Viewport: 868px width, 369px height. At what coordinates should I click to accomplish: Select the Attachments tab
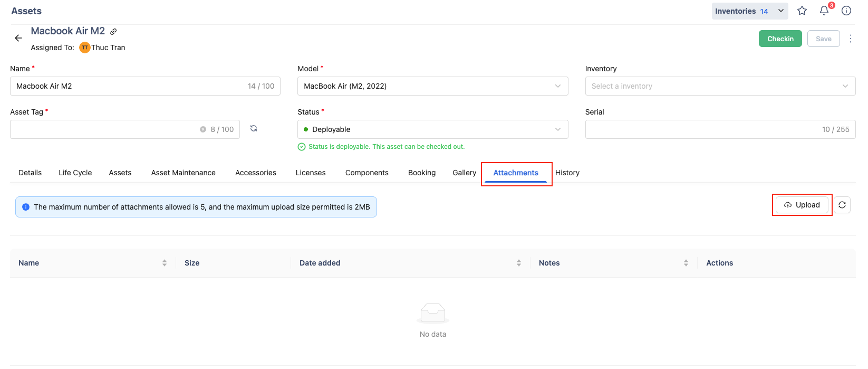pyautogui.click(x=516, y=173)
